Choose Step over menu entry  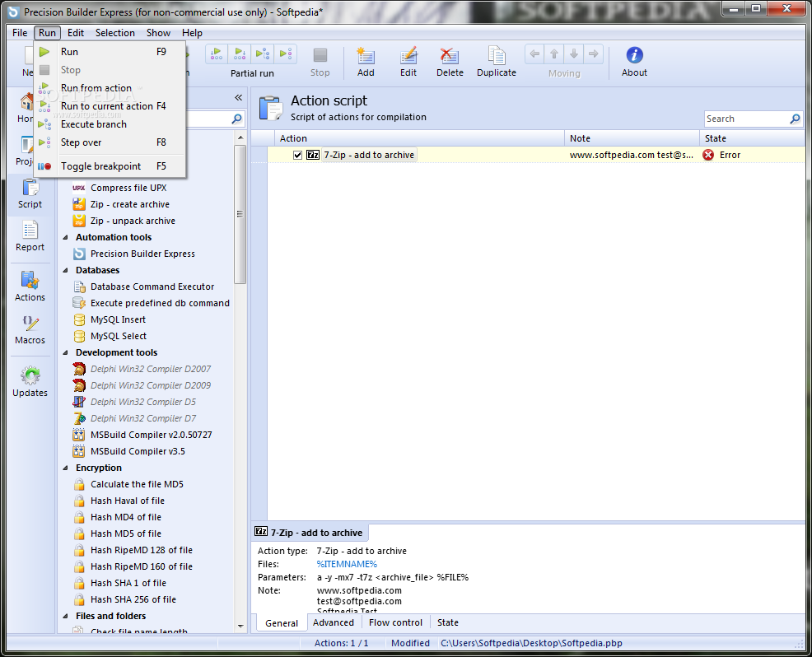click(x=110, y=142)
